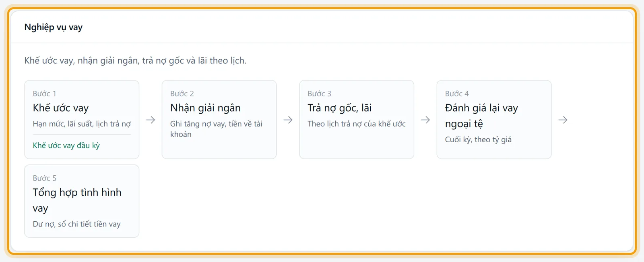
Task: Click text Cuối kỳ, theo tỷ giá
Action: pyautogui.click(x=478, y=139)
